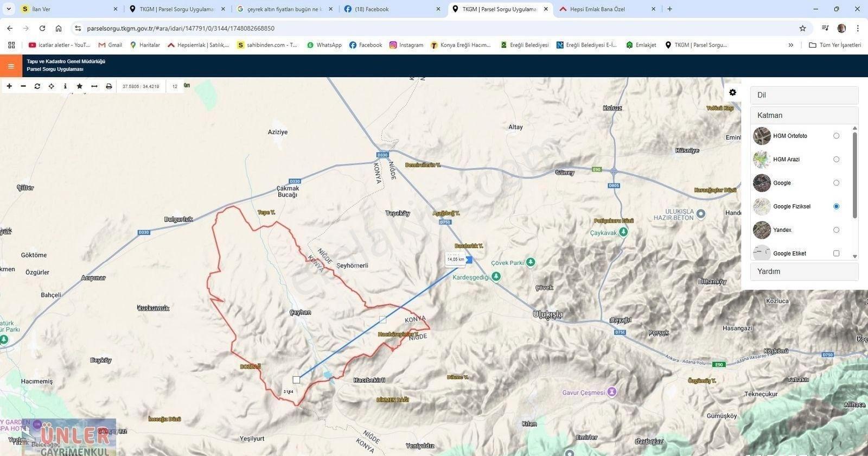Viewport: 868px width, 456px height.
Task: Activate the locate crosshair tool
Action: coord(52,86)
